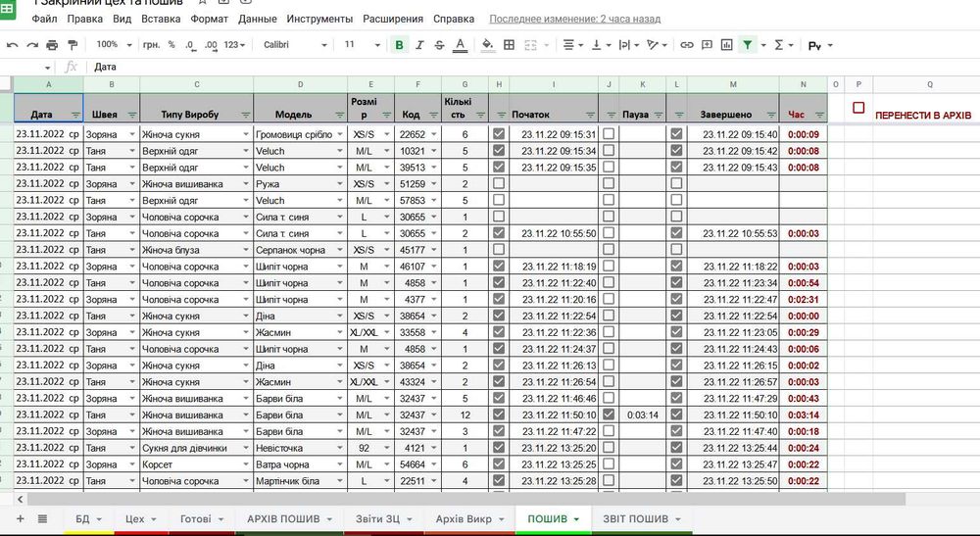Open the Расширения menu
Image resolution: width=980 pixels, height=536 pixels.
pos(393,19)
